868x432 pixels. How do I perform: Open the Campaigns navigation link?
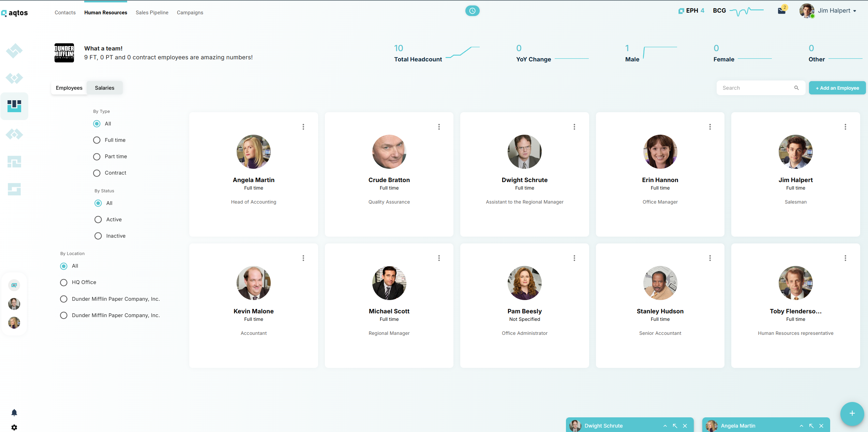pyautogui.click(x=190, y=13)
